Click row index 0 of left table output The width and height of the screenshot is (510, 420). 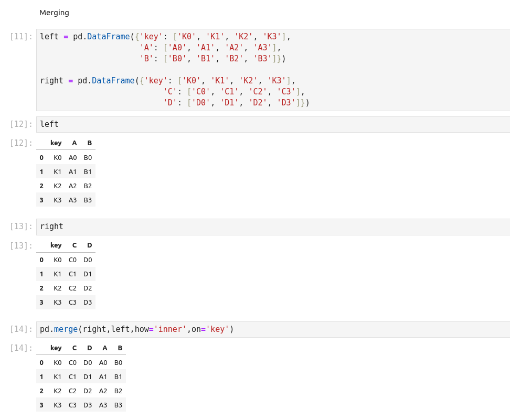click(41, 157)
